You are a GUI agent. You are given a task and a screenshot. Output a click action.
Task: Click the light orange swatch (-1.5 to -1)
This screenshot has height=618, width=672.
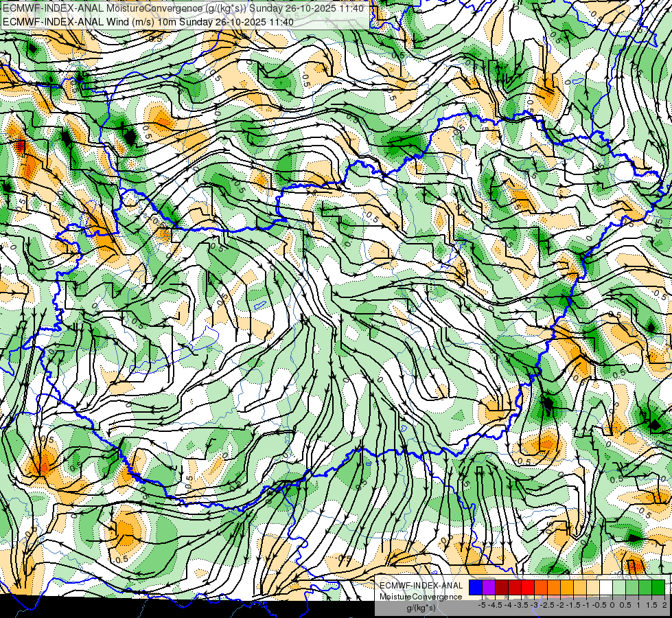point(580,588)
